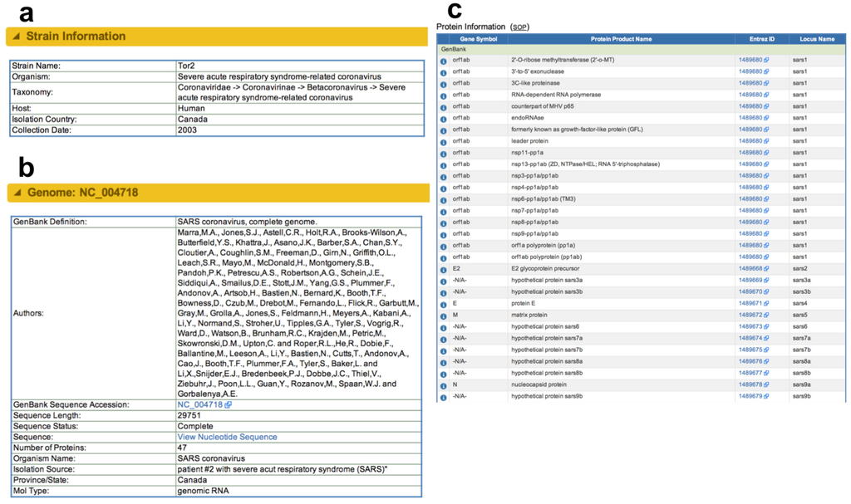Click the info icon beside protein E row
Viewport: 851px width, 504px height.
(445, 305)
